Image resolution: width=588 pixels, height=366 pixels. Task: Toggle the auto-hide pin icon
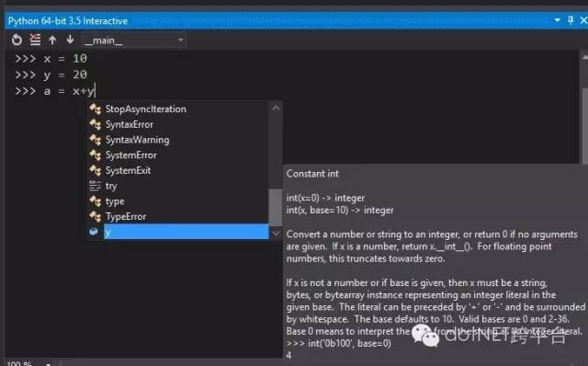(x=571, y=20)
